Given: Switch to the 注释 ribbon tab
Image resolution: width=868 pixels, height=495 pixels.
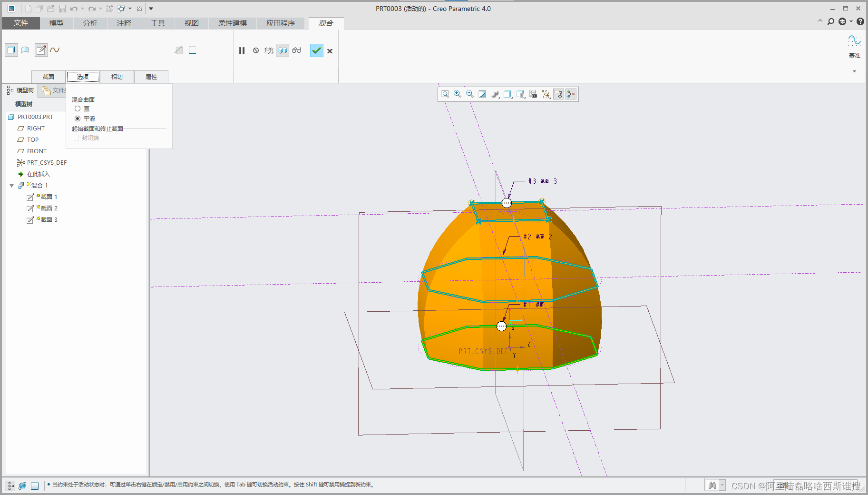Looking at the screenshot, I should click(124, 23).
